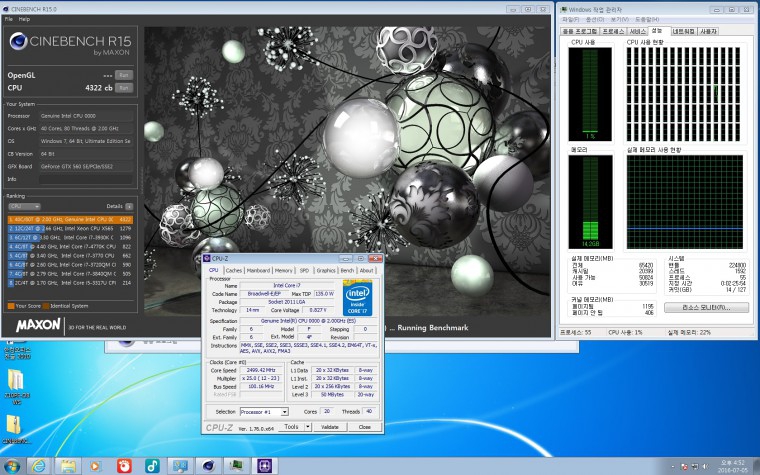
Task: Click the CPU-Z title bar icon
Action: tap(207, 258)
